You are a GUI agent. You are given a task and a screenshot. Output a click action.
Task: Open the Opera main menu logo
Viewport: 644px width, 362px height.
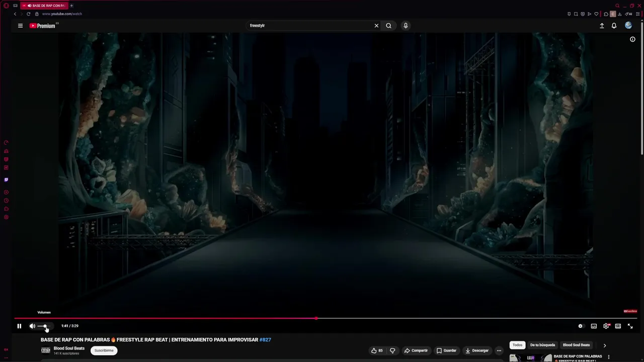[6, 6]
